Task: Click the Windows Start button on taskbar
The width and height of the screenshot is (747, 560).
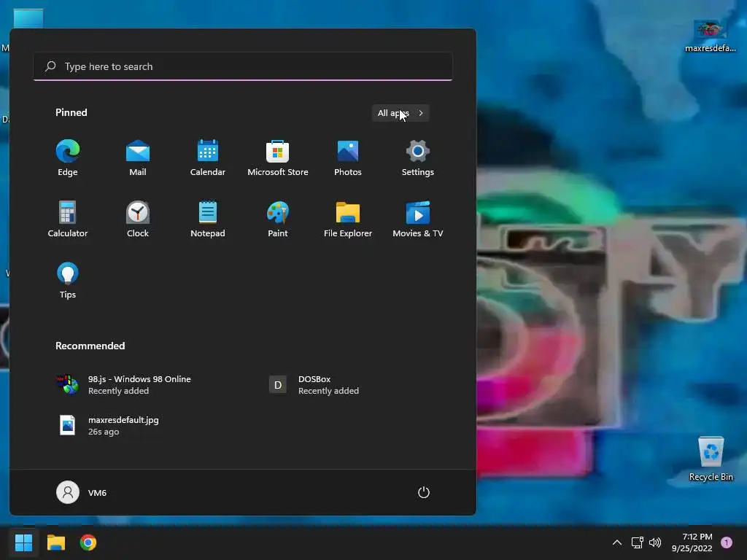Action: click(23, 542)
